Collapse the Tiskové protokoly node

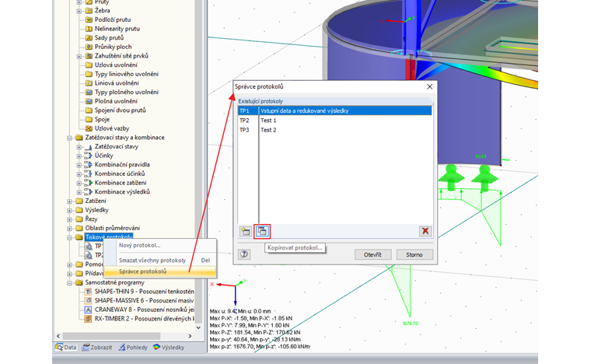70,237
